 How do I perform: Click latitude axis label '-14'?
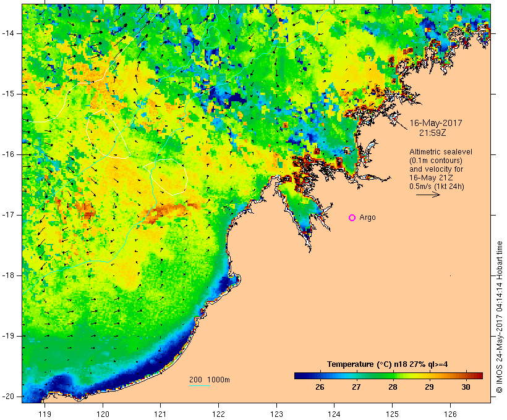(x=7, y=33)
